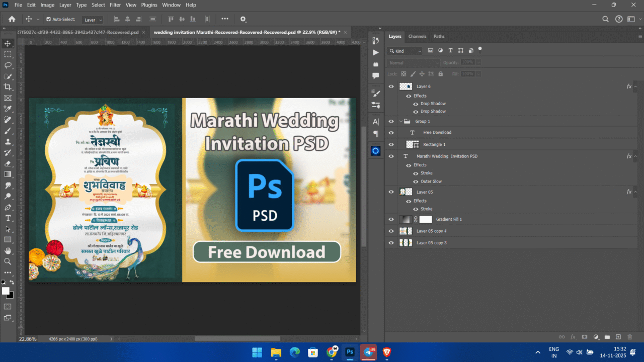
Task: Open Photoshop search icon
Action: pos(606,19)
